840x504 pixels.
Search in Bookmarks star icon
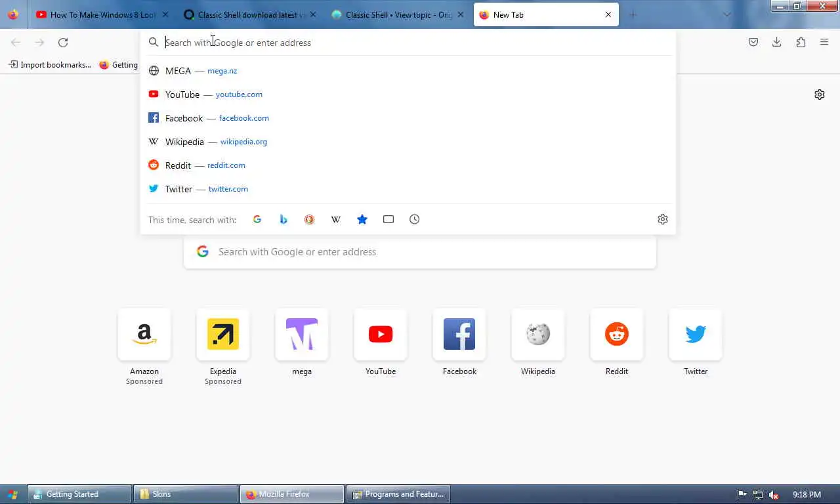click(x=362, y=219)
